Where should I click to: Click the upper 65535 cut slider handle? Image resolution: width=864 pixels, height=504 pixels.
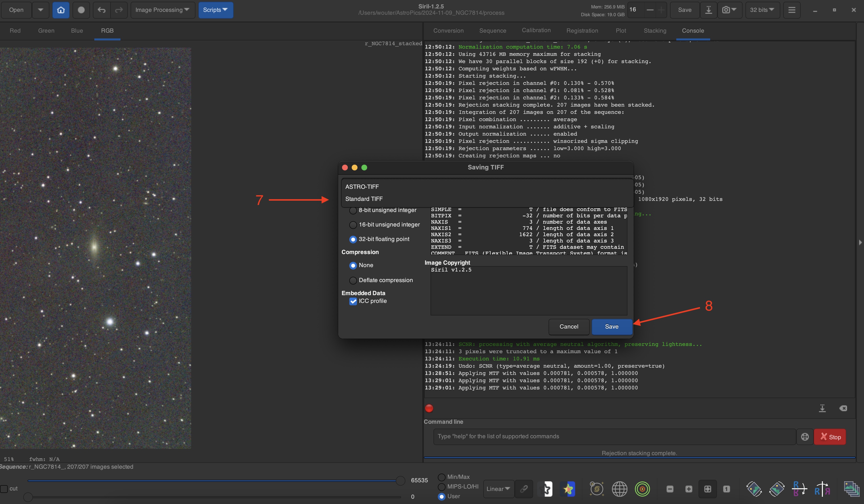[x=400, y=481]
